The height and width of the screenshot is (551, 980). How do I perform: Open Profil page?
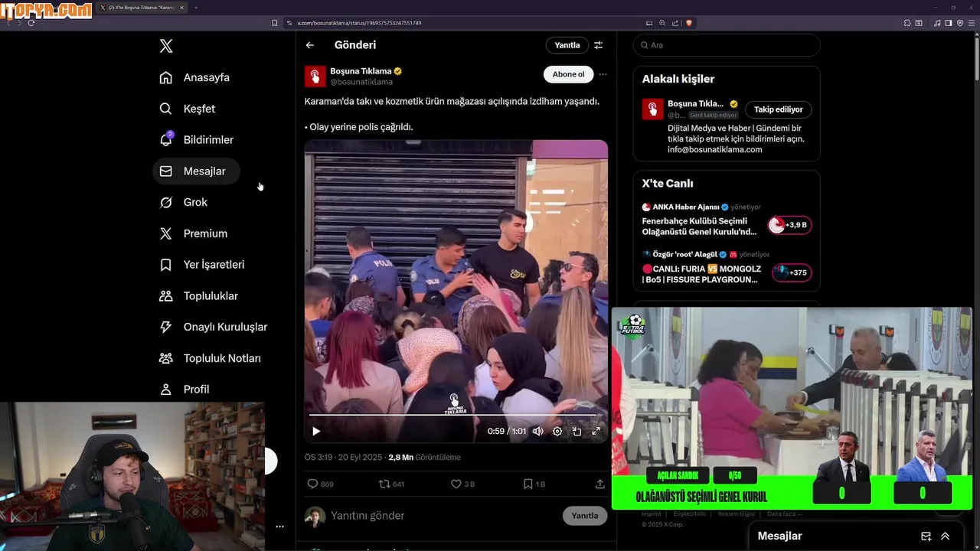(185, 390)
